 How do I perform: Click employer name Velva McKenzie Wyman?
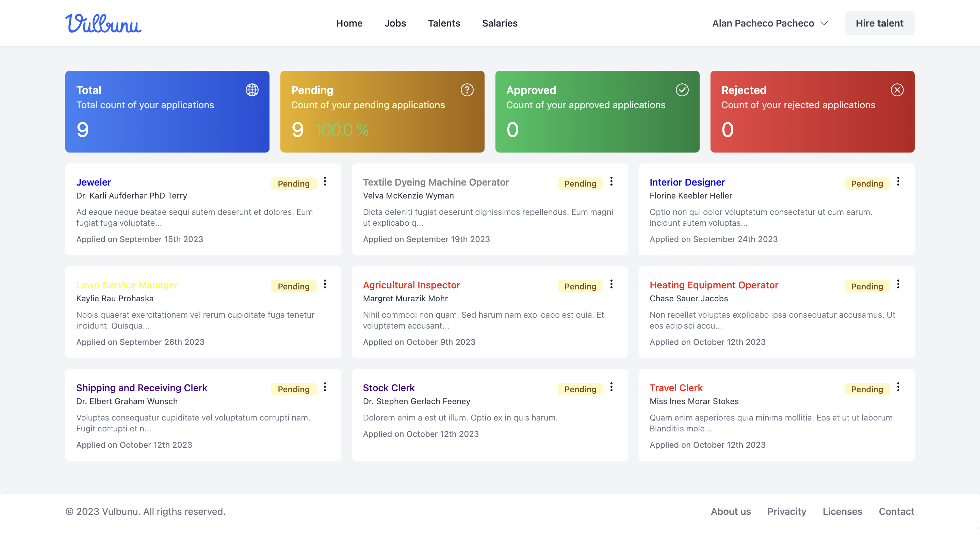point(408,195)
